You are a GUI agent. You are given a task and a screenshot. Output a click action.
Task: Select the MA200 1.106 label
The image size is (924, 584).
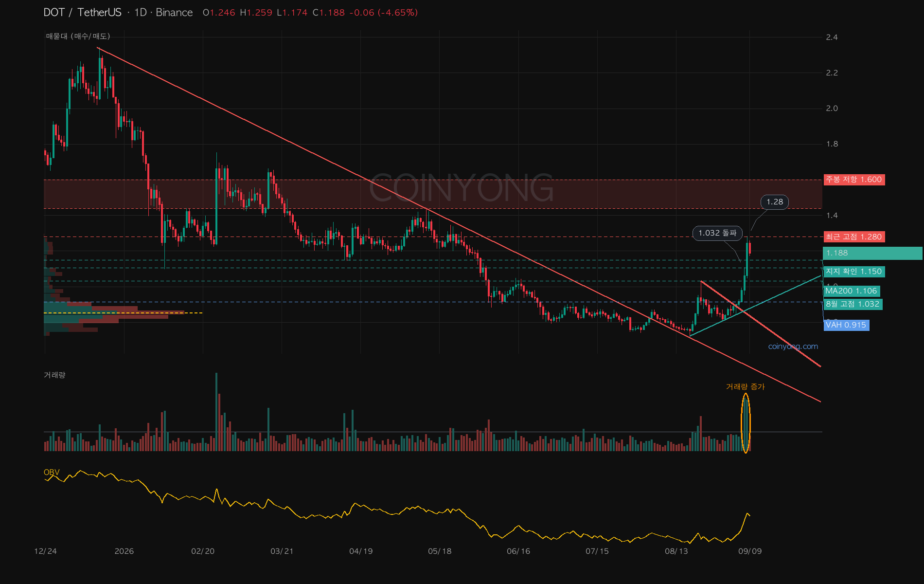click(851, 291)
